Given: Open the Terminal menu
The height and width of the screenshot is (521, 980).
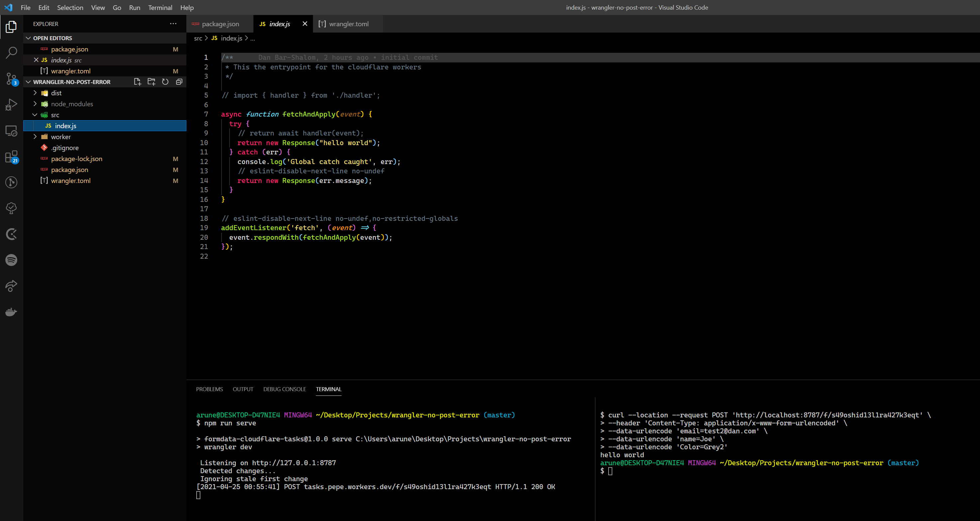Looking at the screenshot, I should (160, 8).
